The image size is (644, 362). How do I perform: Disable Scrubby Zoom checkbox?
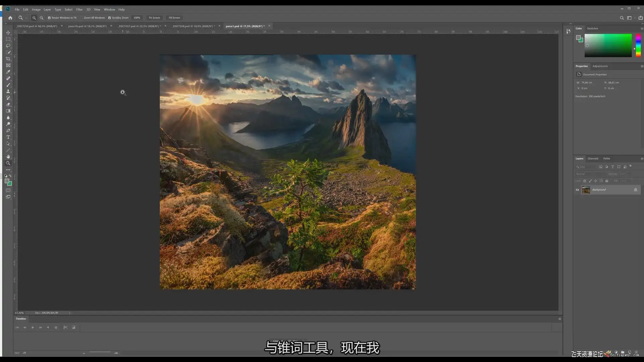[109, 18]
